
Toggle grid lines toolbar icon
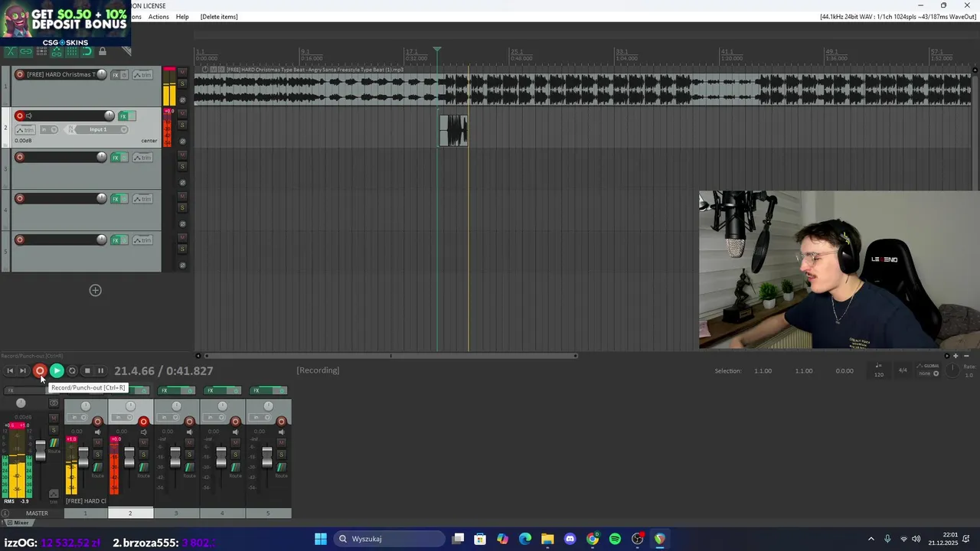(x=72, y=51)
